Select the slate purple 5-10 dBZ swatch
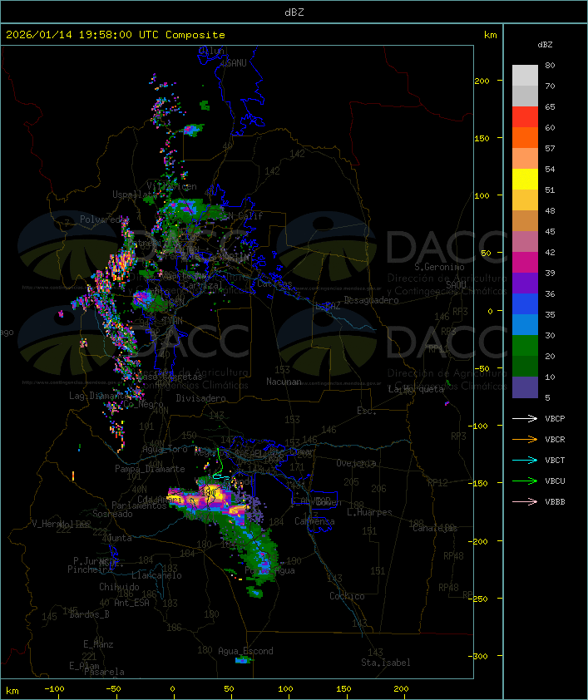Image resolution: width=588 pixels, height=700 pixels. click(x=525, y=387)
